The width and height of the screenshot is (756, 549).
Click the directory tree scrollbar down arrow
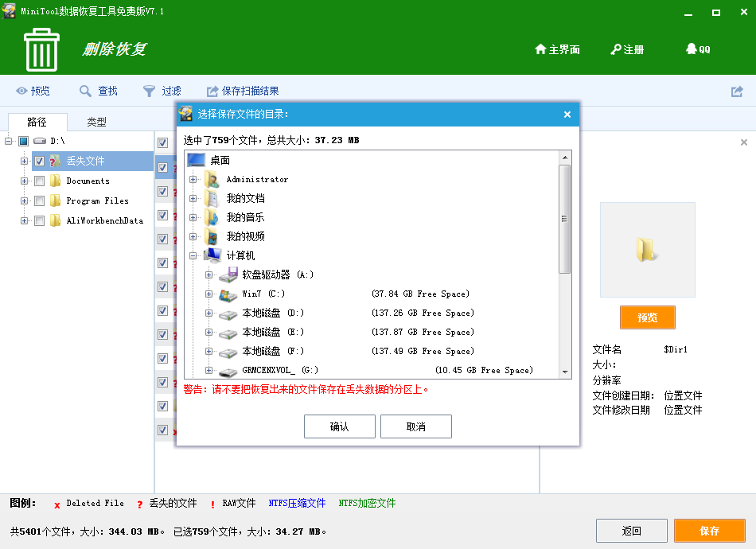[x=564, y=372]
